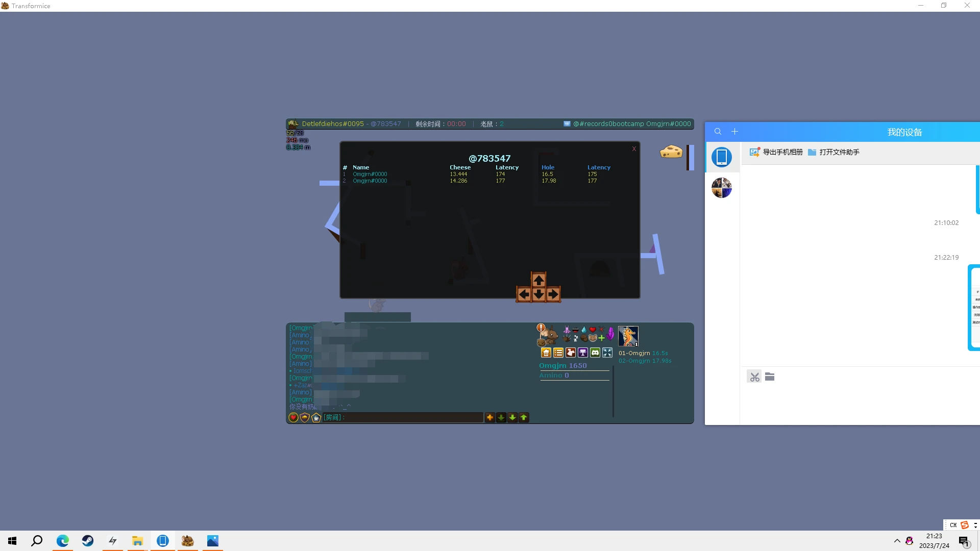Click the purple feather icon
Screen dimensions: 980x551
click(610, 334)
